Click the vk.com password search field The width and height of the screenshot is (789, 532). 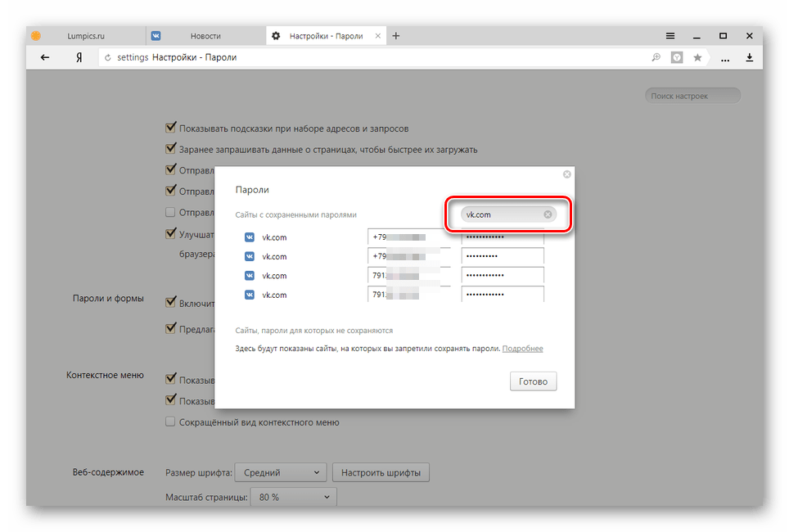(x=508, y=214)
